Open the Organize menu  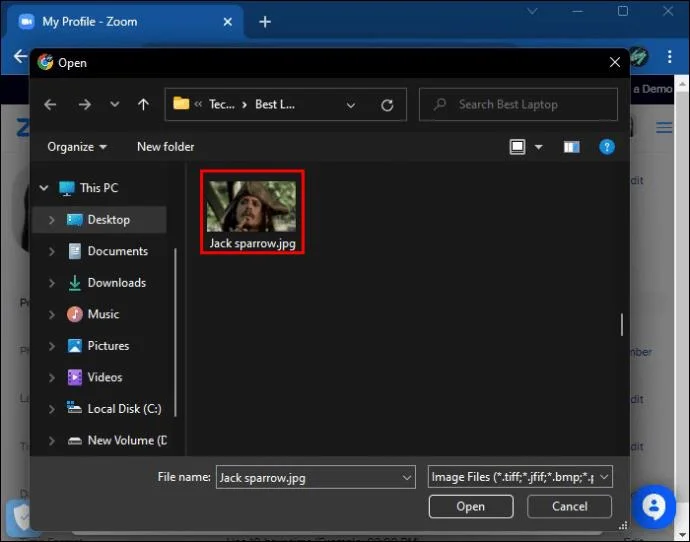coord(77,146)
